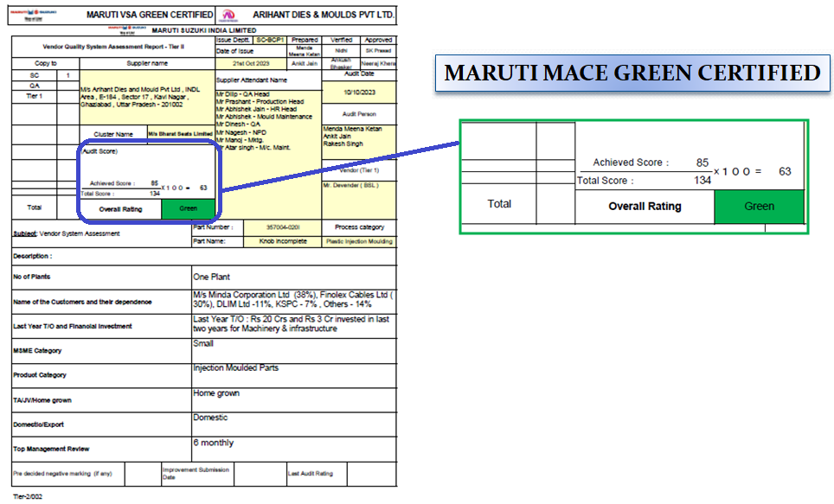Select the 'Injection Moulded Parts' value
834x504 pixels.
(x=235, y=368)
